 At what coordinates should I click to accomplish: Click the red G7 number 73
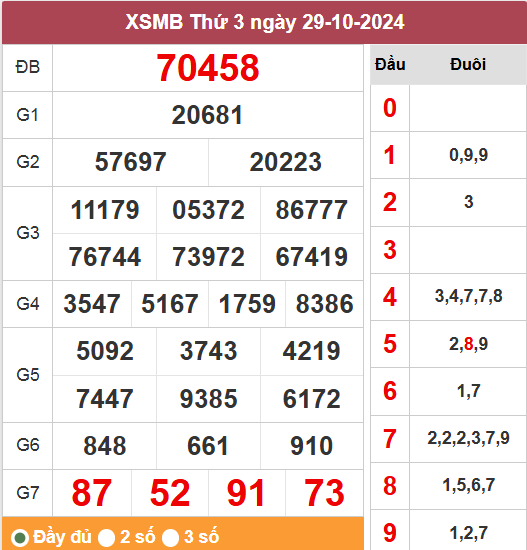[325, 493]
